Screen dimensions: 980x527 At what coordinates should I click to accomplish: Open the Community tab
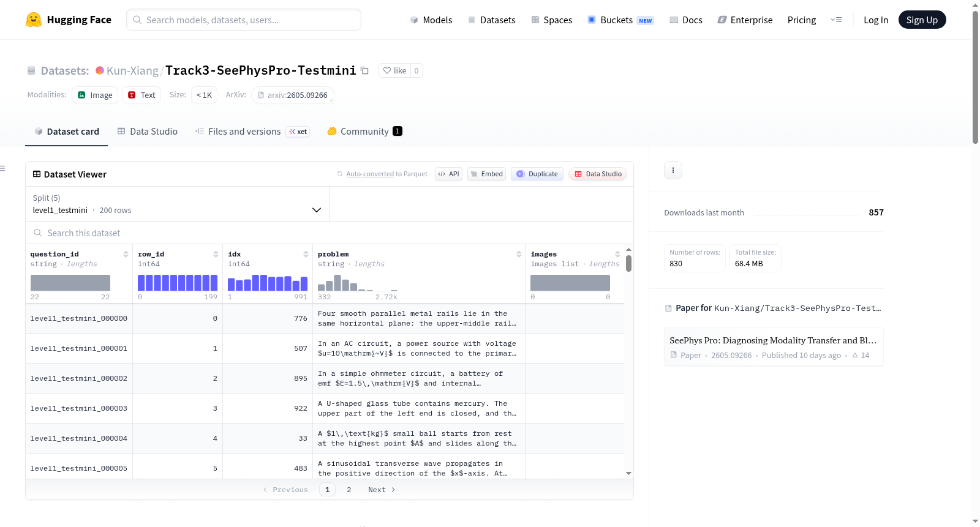tap(364, 131)
